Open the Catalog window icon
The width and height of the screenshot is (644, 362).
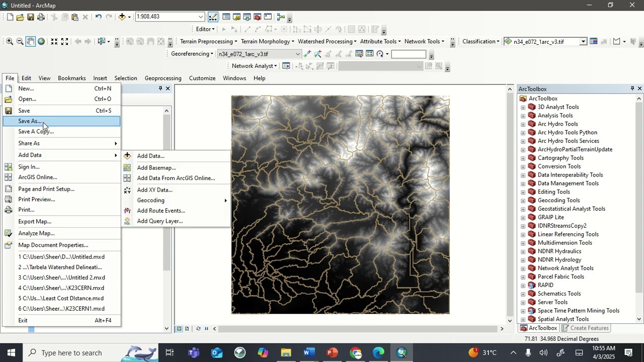(x=236, y=17)
